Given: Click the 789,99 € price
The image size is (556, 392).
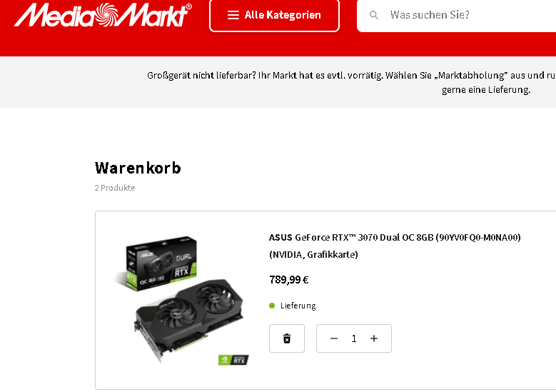Looking at the screenshot, I should tap(288, 280).
